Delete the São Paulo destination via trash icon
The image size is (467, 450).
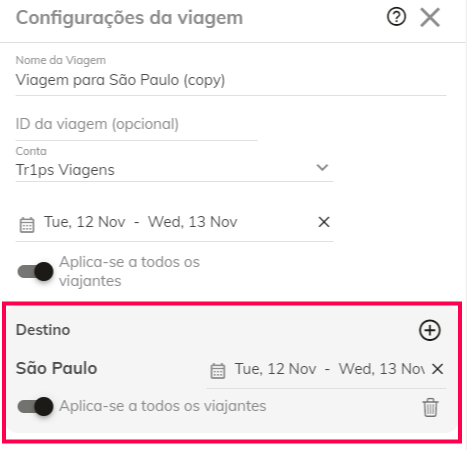[x=430, y=407]
